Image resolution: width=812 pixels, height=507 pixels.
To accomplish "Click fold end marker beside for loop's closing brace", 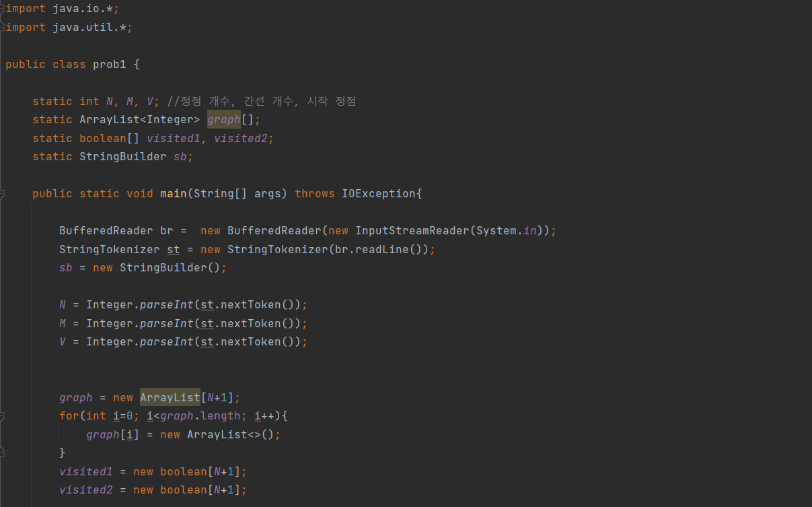I will pos(2,453).
